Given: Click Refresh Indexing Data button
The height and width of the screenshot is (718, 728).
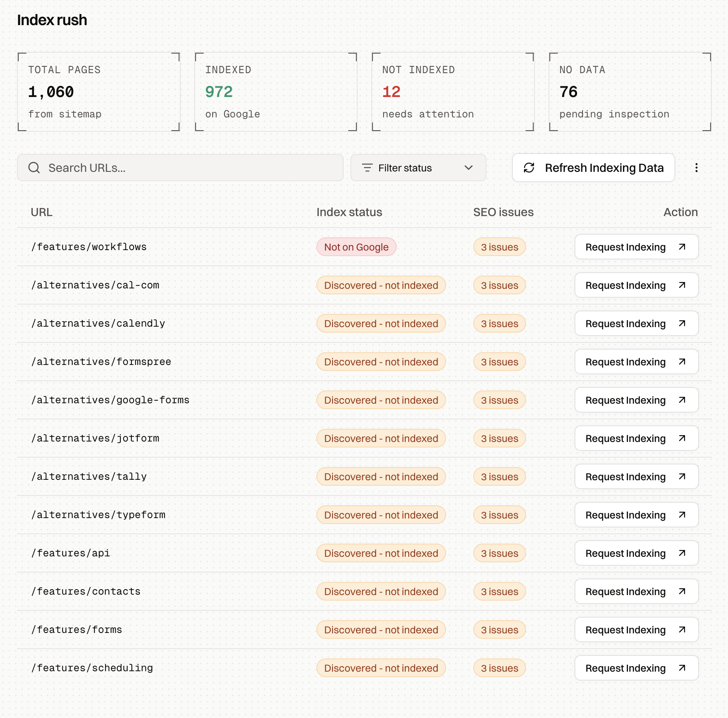Looking at the screenshot, I should point(594,168).
